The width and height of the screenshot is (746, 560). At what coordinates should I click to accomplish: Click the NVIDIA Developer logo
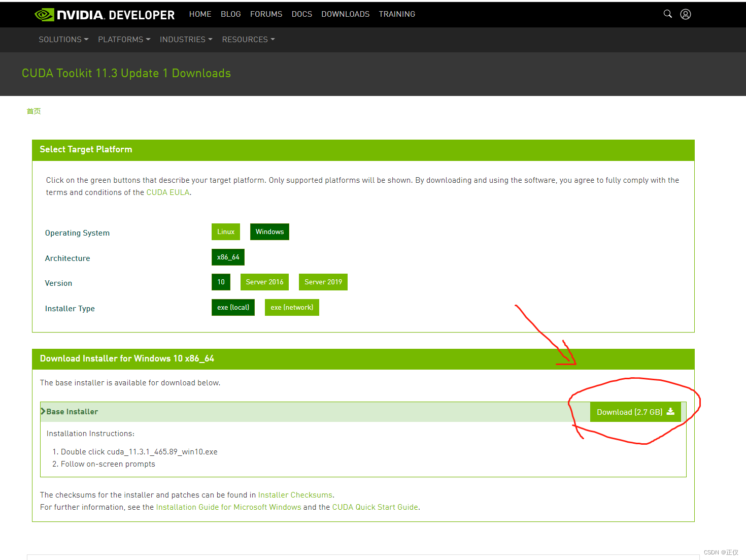click(x=105, y=15)
